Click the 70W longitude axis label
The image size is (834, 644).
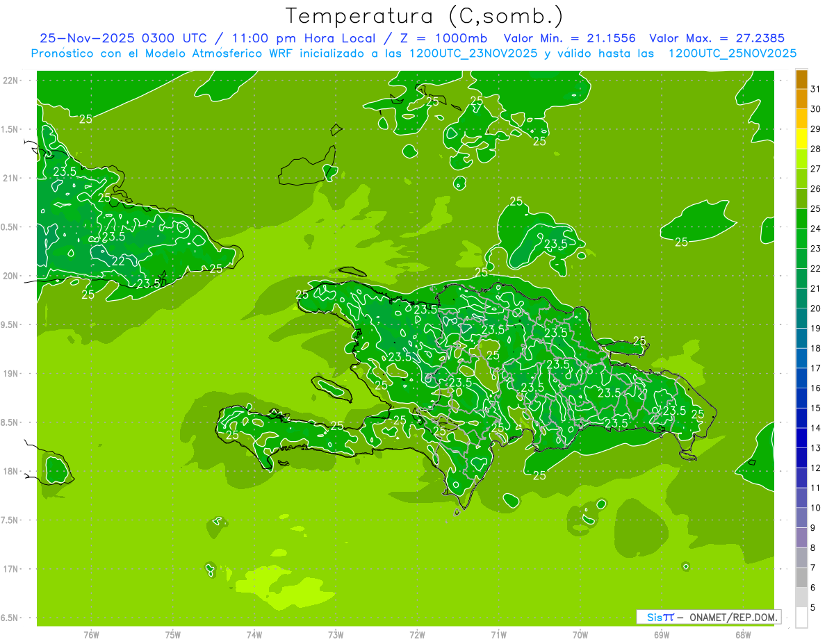click(x=580, y=635)
